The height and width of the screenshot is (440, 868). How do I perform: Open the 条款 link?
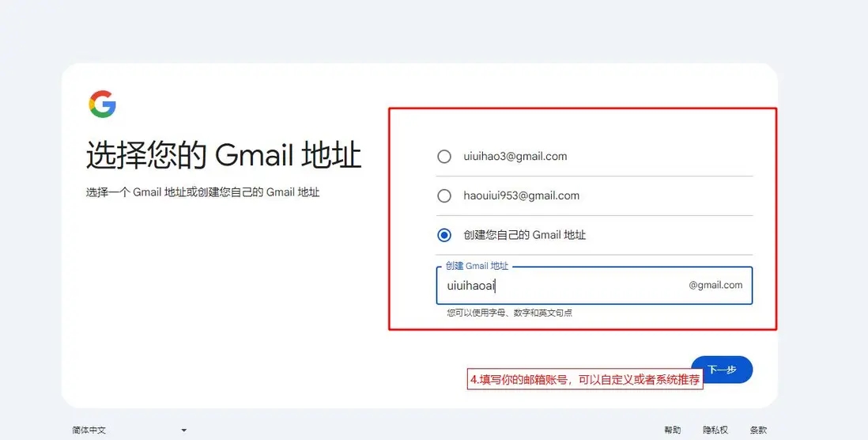click(x=758, y=430)
